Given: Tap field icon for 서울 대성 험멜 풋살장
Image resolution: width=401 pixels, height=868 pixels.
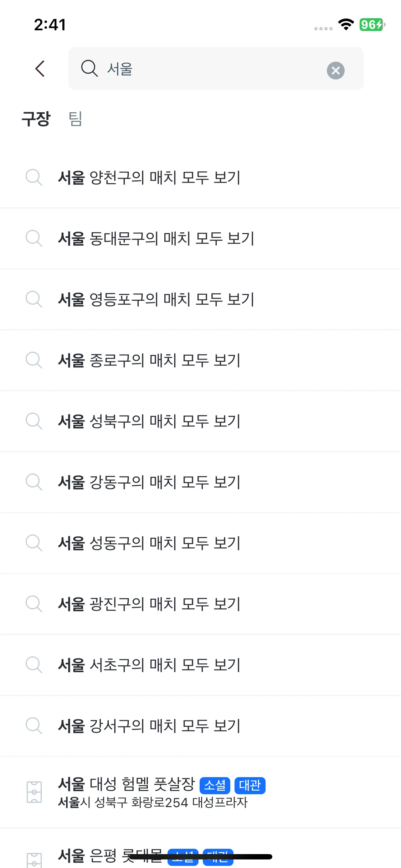Looking at the screenshot, I should click(34, 792).
